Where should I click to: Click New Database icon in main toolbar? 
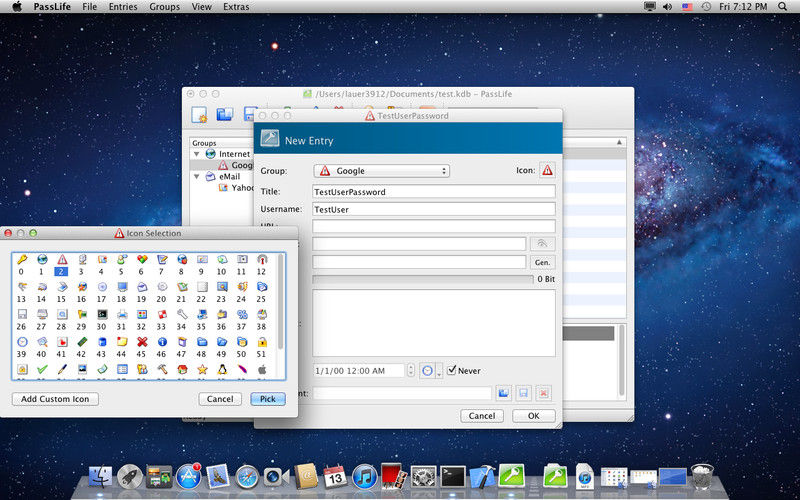click(199, 114)
